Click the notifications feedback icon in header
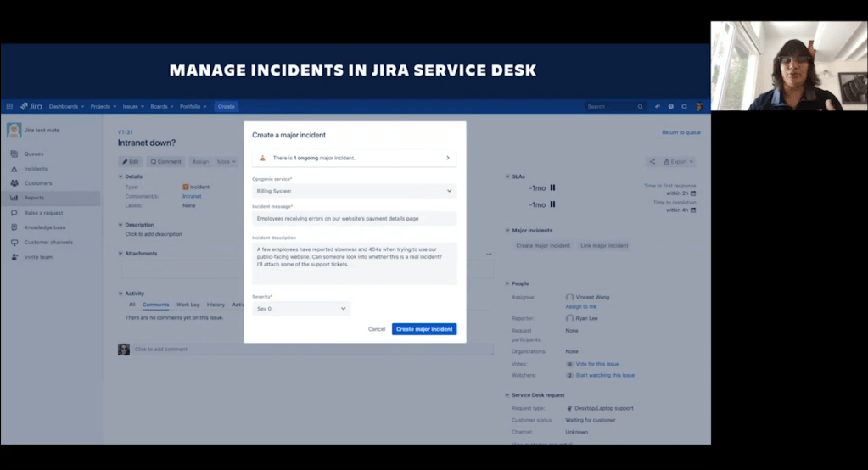This screenshot has width=868, height=470. click(657, 107)
